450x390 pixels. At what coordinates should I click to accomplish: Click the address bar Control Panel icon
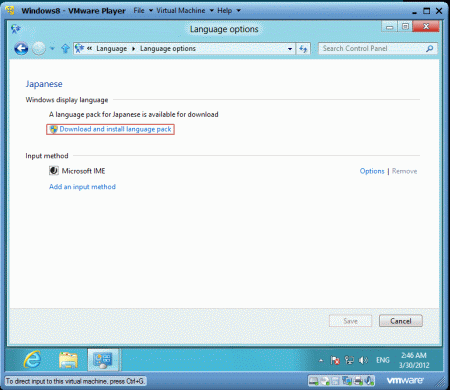(79, 48)
